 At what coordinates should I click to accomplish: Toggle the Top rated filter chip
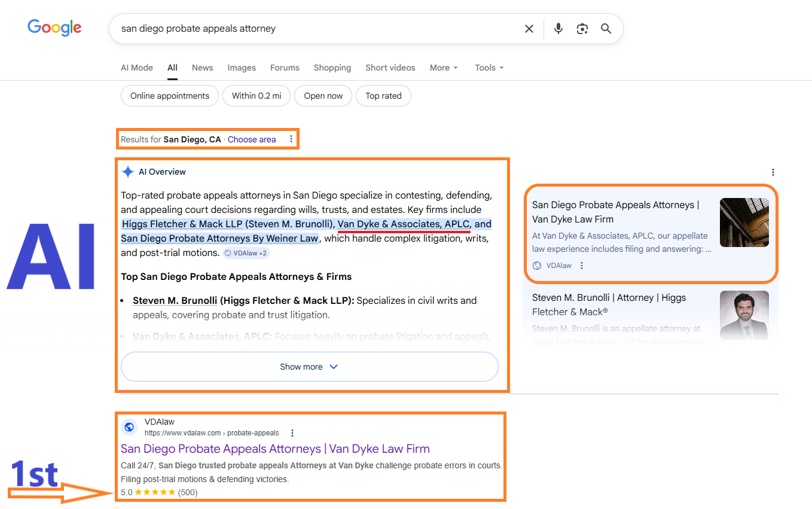tap(383, 96)
